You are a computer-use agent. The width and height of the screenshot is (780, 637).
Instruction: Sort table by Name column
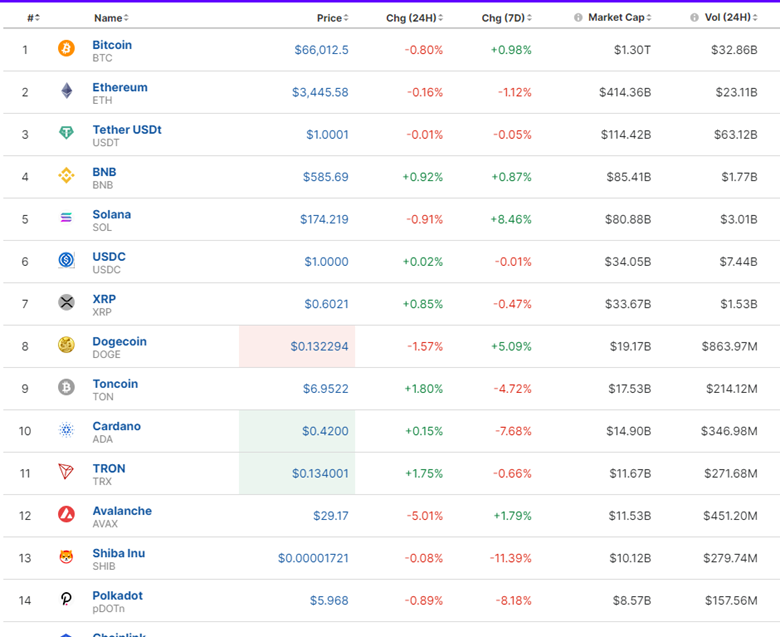point(111,18)
